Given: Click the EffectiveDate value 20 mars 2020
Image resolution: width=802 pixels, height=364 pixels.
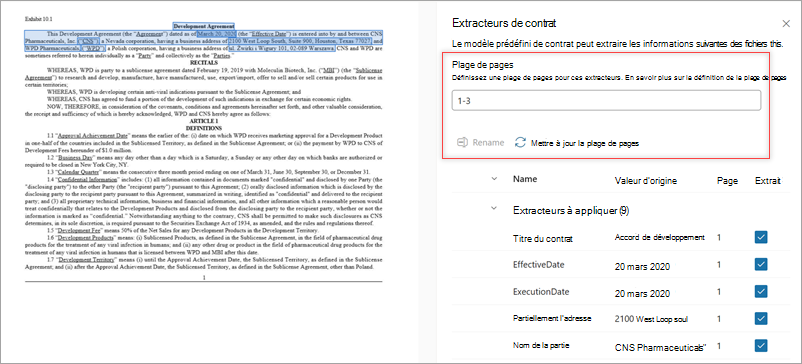Looking at the screenshot, I should point(642,266).
